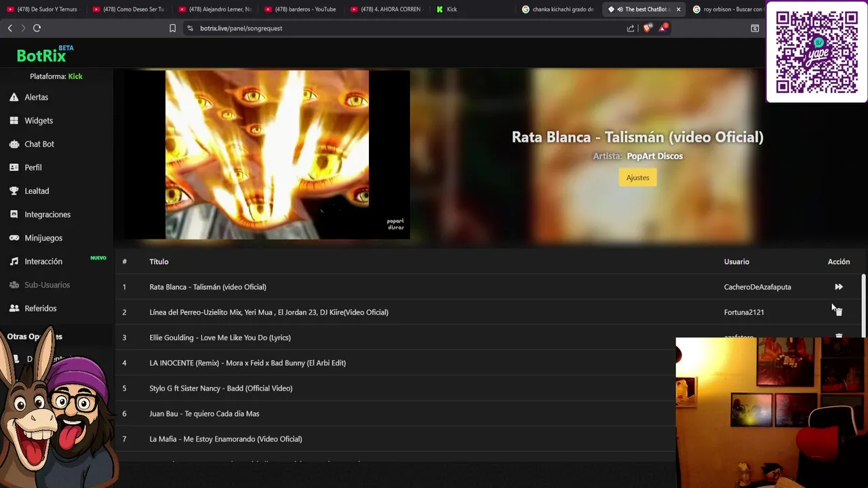Delete Fortuna2121's song request
The width and height of the screenshot is (868, 488).
[x=839, y=312]
